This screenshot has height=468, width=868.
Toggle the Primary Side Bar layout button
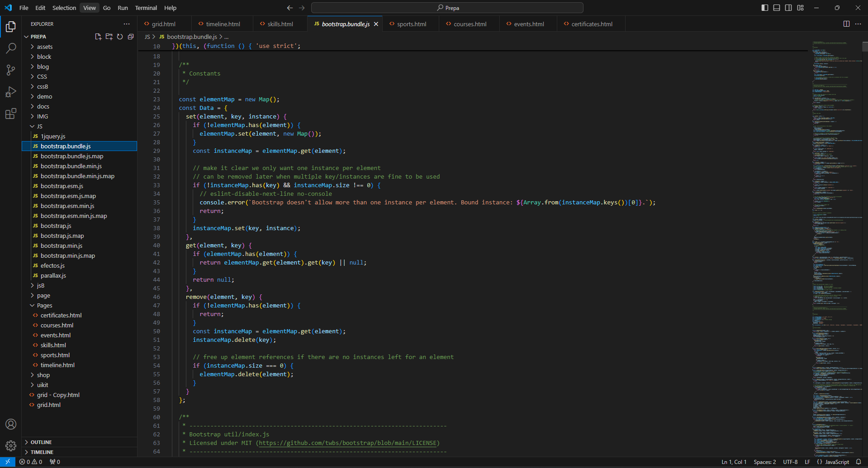coord(765,8)
